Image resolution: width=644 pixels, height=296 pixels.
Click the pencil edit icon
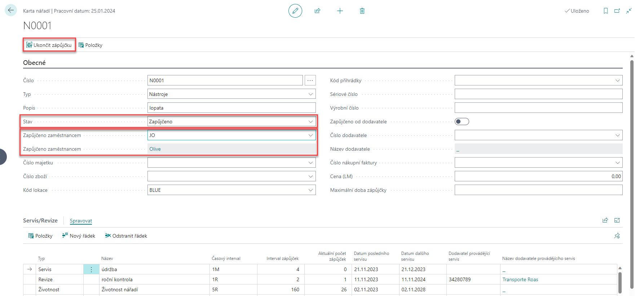point(295,11)
